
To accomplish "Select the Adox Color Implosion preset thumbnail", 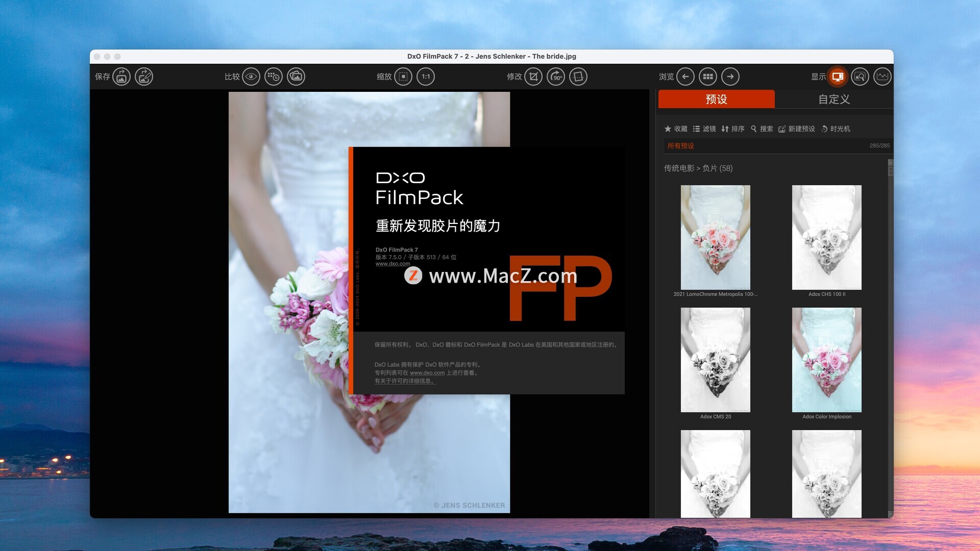I will click(827, 360).
